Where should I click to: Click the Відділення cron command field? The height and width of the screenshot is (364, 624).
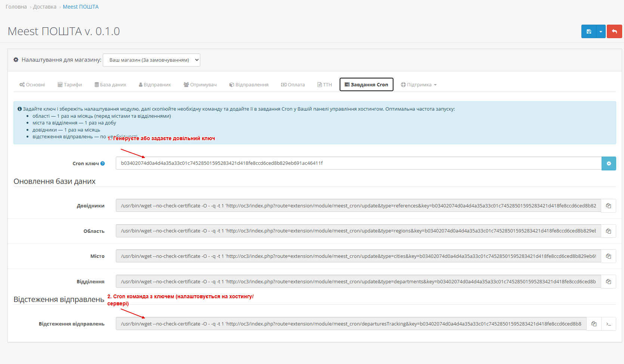click(358, 282)
